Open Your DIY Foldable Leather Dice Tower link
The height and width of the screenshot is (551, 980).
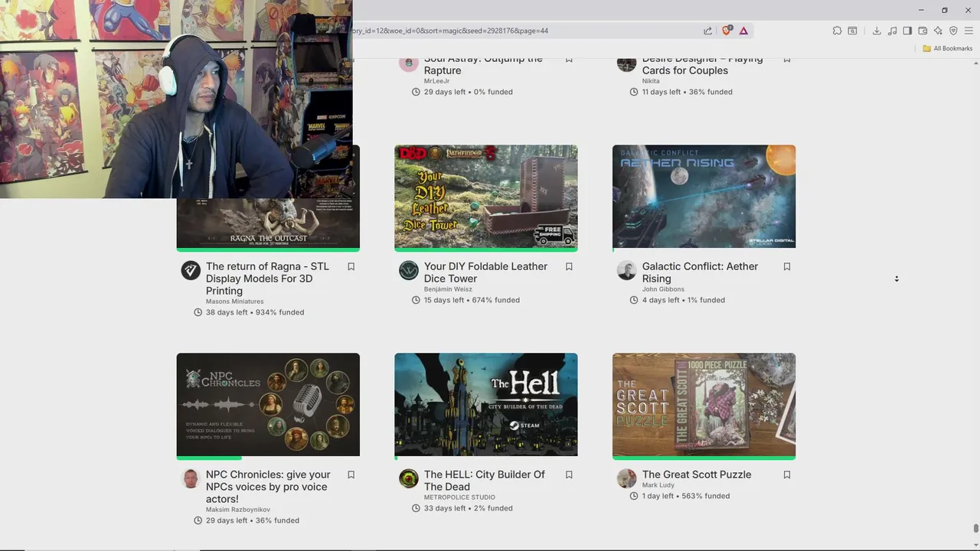pyautogui.click(x=485, y=272)
